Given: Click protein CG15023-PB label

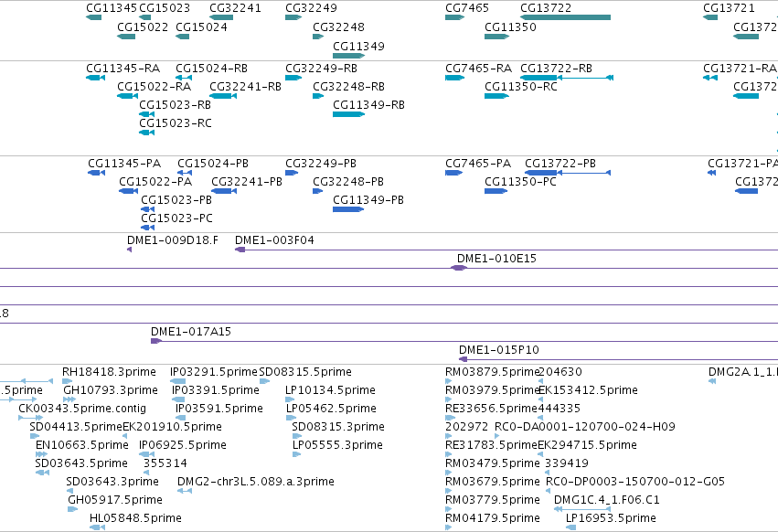Looking at the screenshot, I should (176, 200).
